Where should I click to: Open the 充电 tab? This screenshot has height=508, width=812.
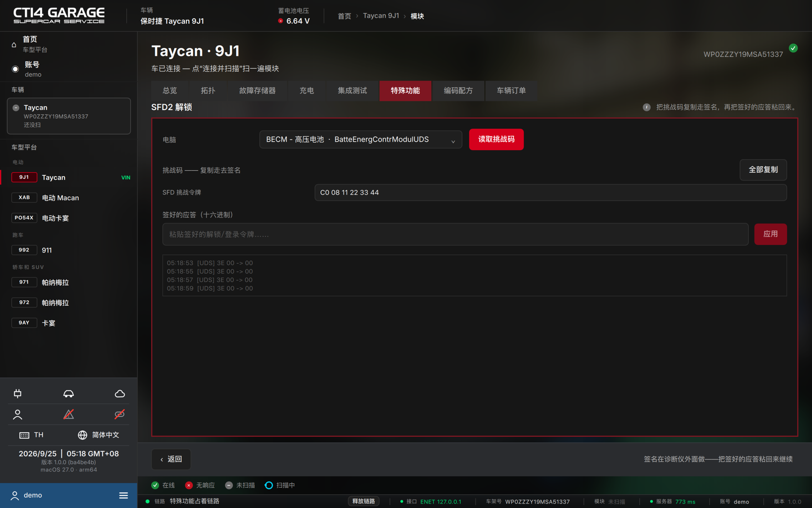(307, 91)
